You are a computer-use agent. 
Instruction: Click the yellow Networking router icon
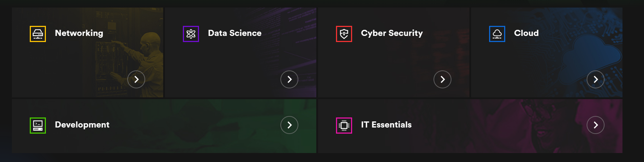(38, 34)
